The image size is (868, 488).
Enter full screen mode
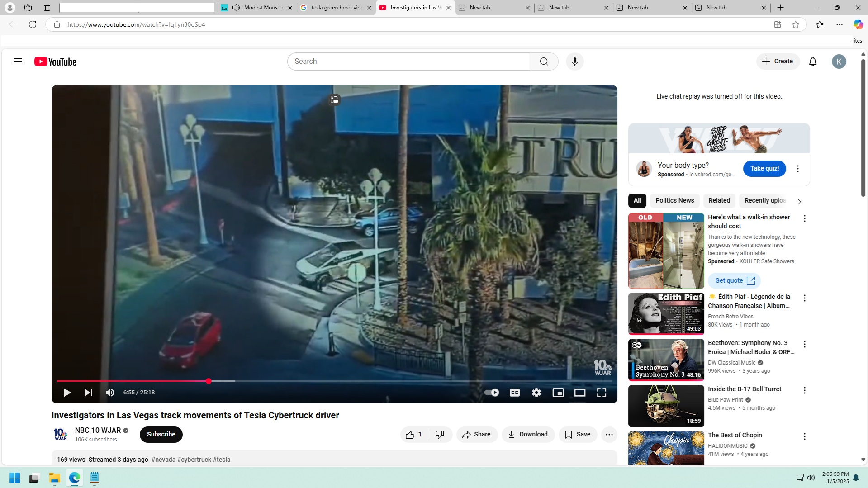click(x=602, y=393)
